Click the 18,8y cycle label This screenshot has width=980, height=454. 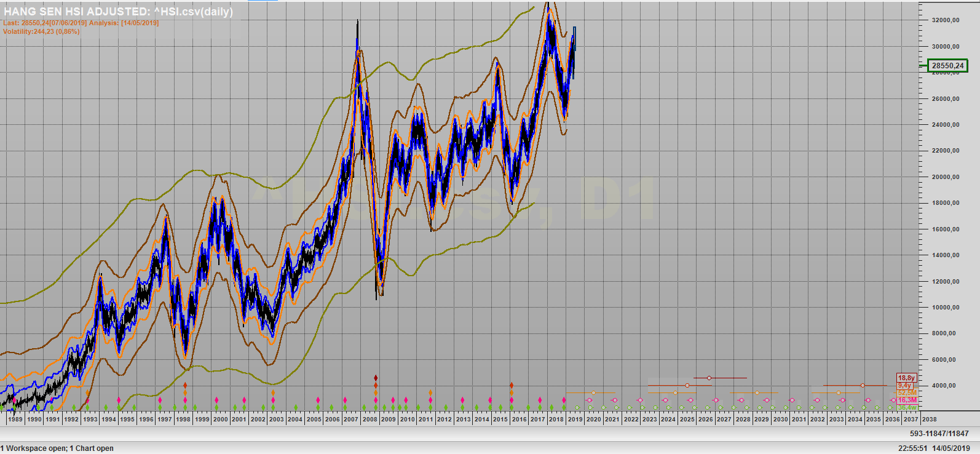(906, 378)
